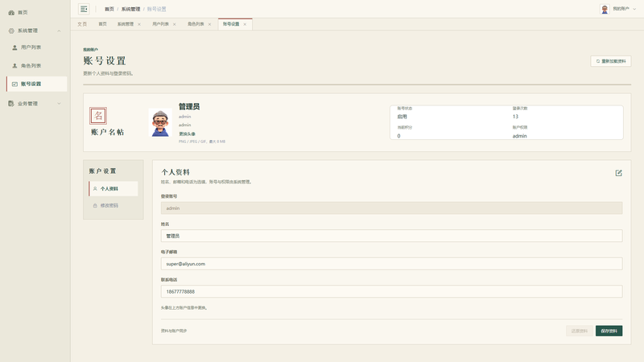Click the small header avatar icon top right
Viewport: 644px width, 362px height.
coord(605,9)
